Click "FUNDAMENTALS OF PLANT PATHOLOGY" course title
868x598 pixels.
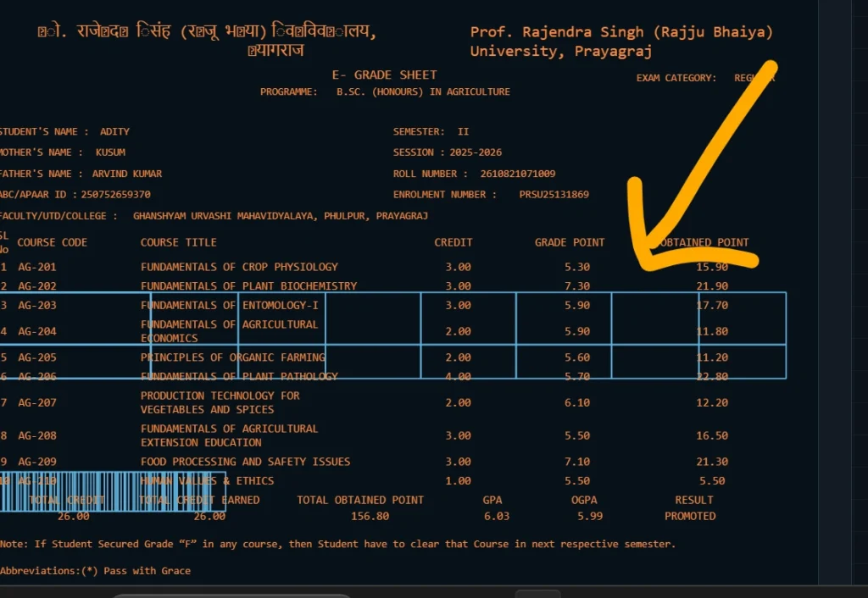239,377
